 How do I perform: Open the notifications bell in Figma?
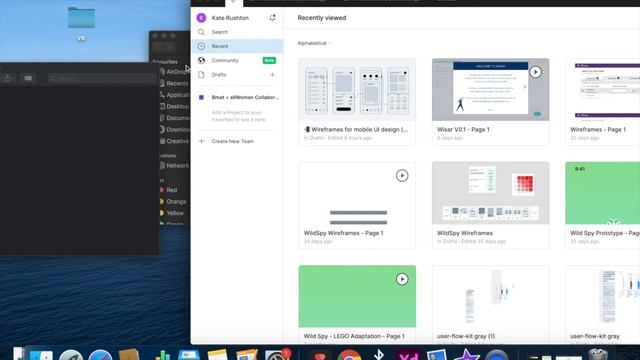tap(272, 18)
